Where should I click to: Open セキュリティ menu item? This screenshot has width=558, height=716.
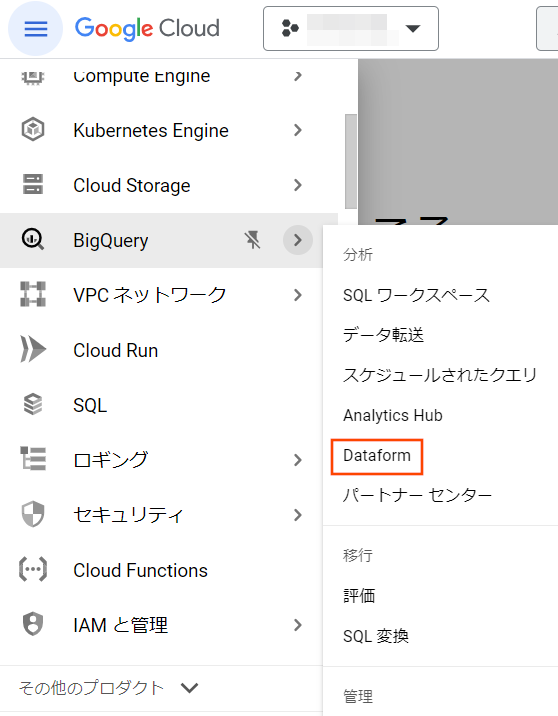128,515
